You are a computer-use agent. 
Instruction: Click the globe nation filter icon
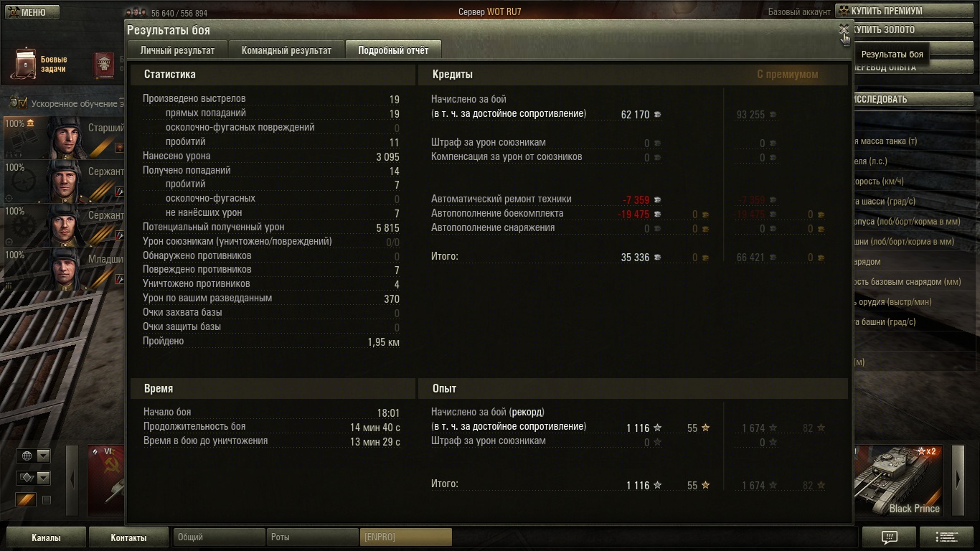click(x=27, y=456)
